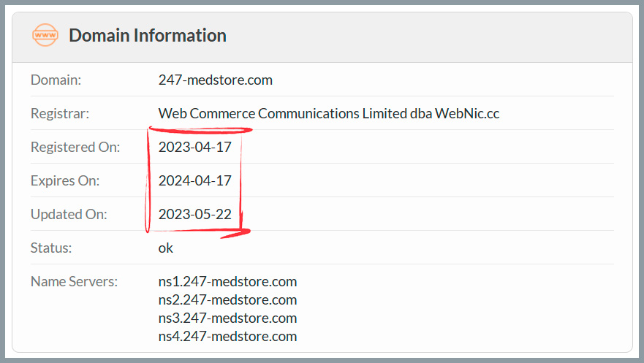Click the Expires On date 2024-04-17
The width and height of the screenshot is (644, 363).
[194, 181]
